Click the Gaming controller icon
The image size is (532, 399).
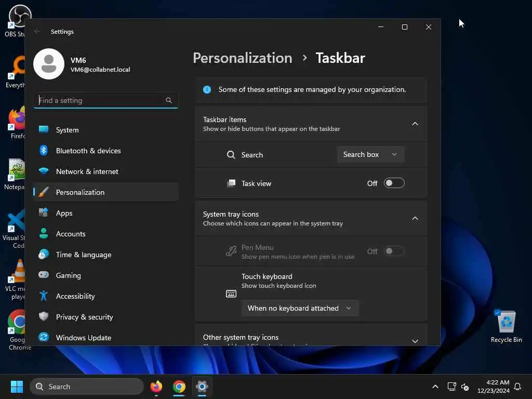pyautogui.click(x=44, y=275)
